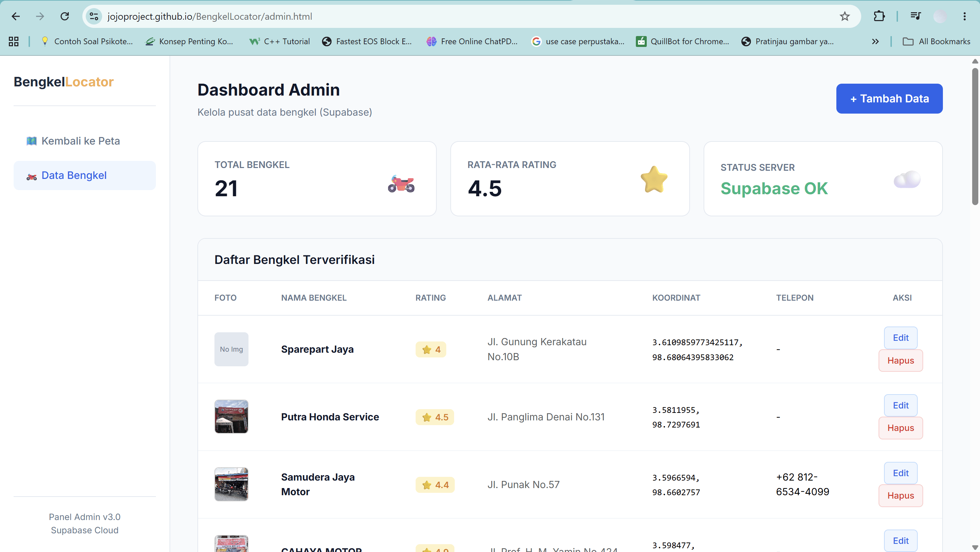Click the Sparepart Jaya name
The image size is (980, 552).
[317, 349]
